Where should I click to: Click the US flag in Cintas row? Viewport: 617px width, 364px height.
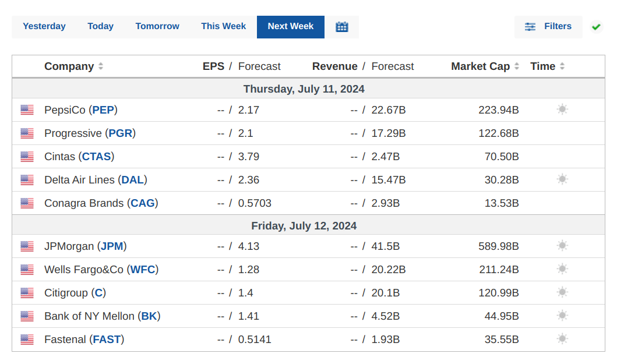[x=27, y=156]
